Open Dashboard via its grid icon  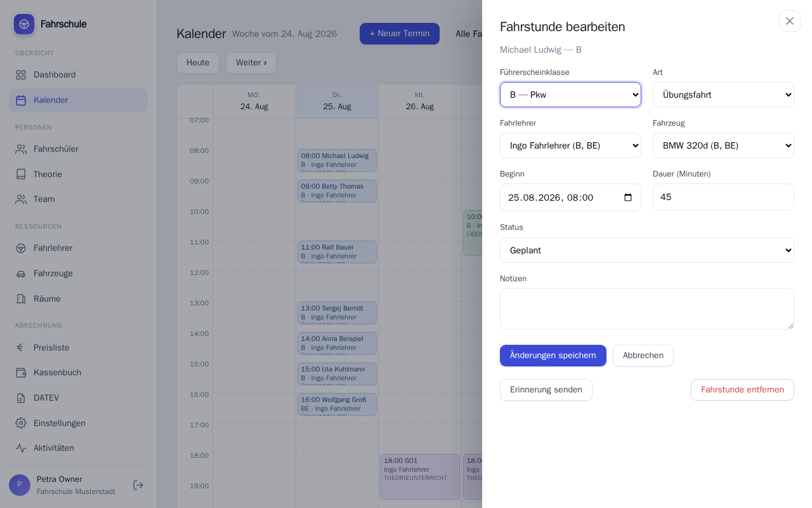tap(21, 75)
